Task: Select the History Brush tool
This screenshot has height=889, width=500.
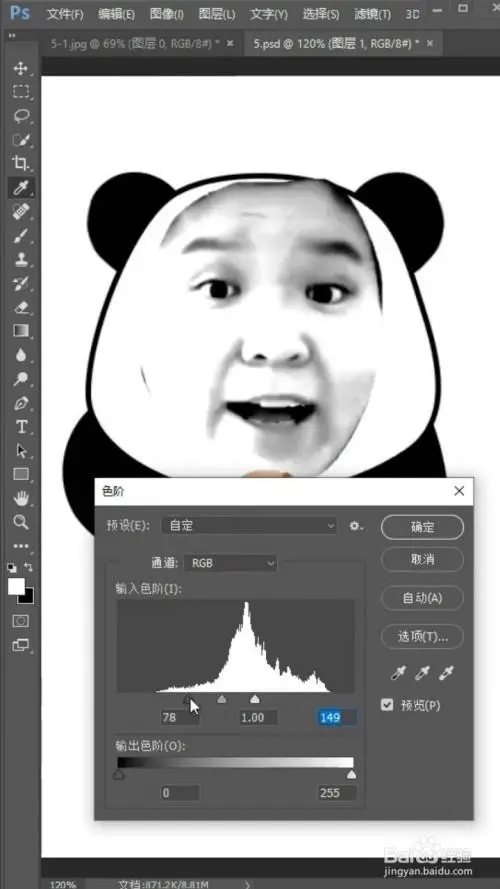Action: 20,283
